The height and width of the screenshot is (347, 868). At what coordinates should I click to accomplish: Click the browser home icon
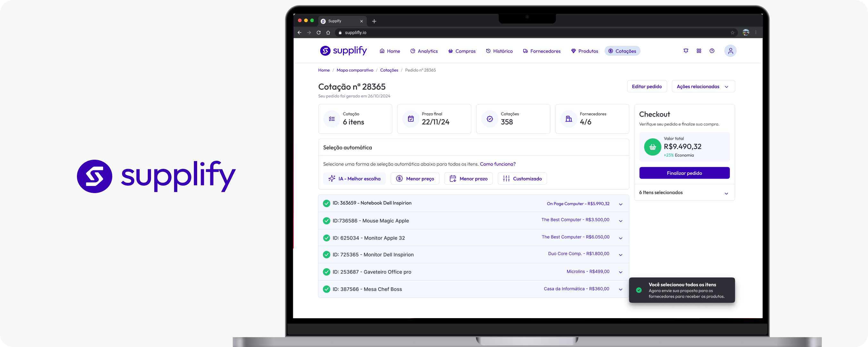coord(328,33)
